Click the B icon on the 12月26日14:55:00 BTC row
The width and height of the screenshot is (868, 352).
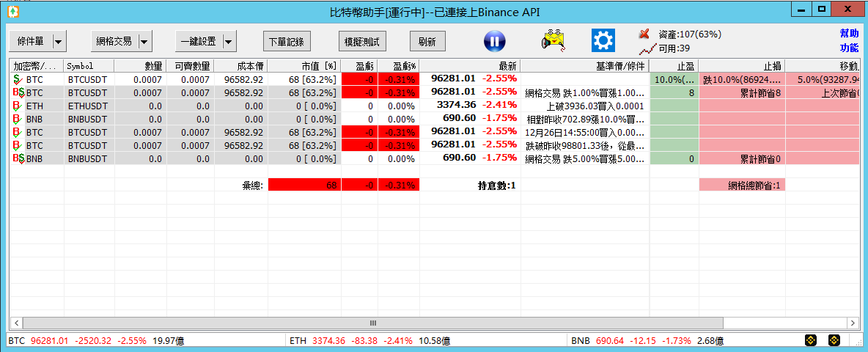(17, 132)
